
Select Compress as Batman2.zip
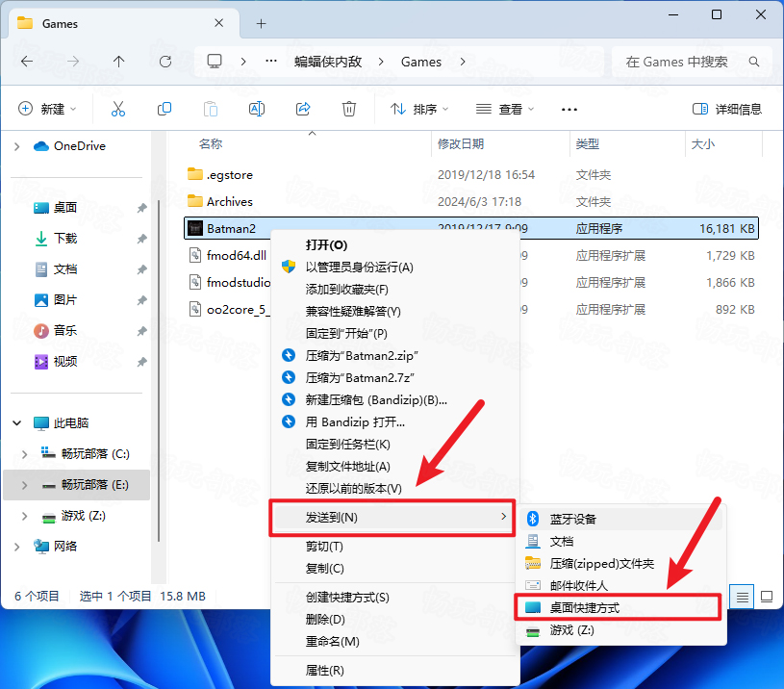pos(395,355)
